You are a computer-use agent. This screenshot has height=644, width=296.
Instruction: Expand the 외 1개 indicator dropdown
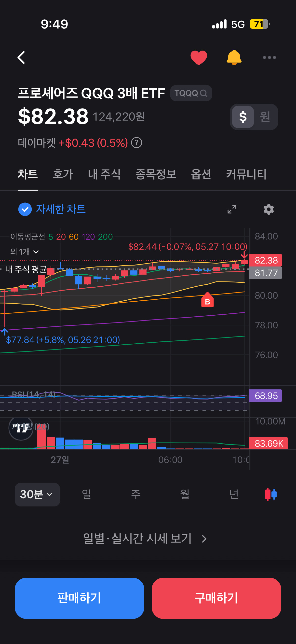coord(25,252)
